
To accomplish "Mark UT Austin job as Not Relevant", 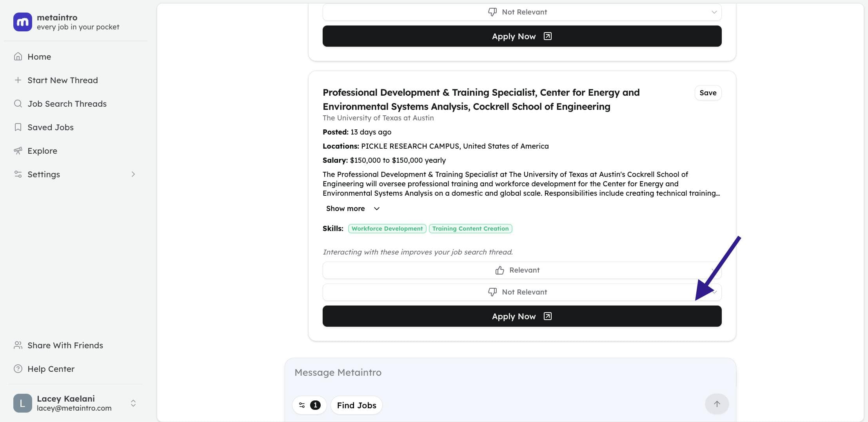I will [x=522, y=292].
